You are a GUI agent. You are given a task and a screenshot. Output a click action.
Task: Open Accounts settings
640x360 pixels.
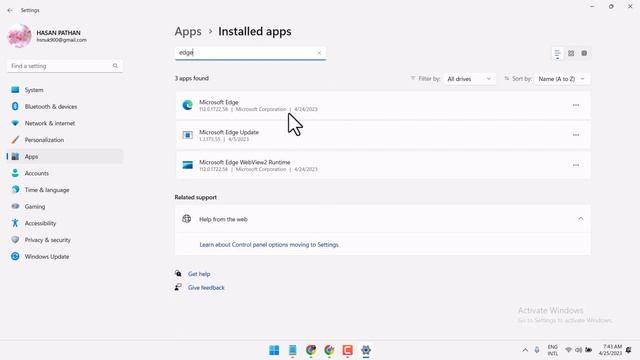(x=64, y=173)
